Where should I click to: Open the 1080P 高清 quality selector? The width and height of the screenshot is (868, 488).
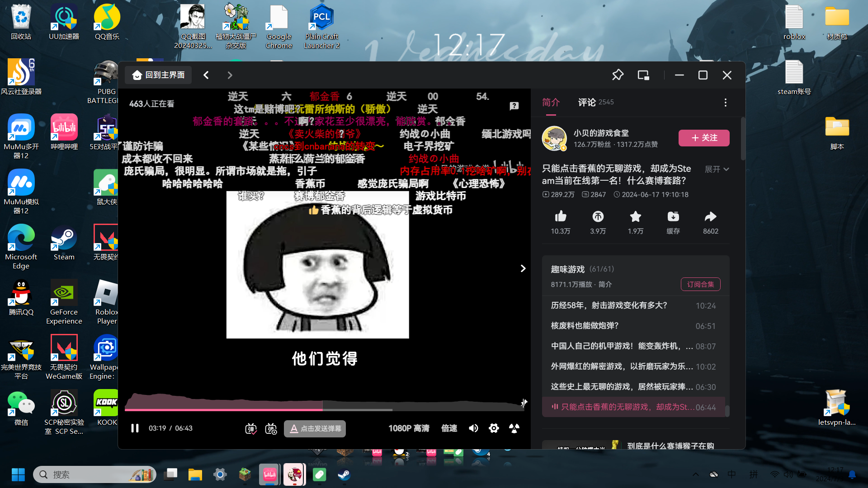[x=409, y=428]
